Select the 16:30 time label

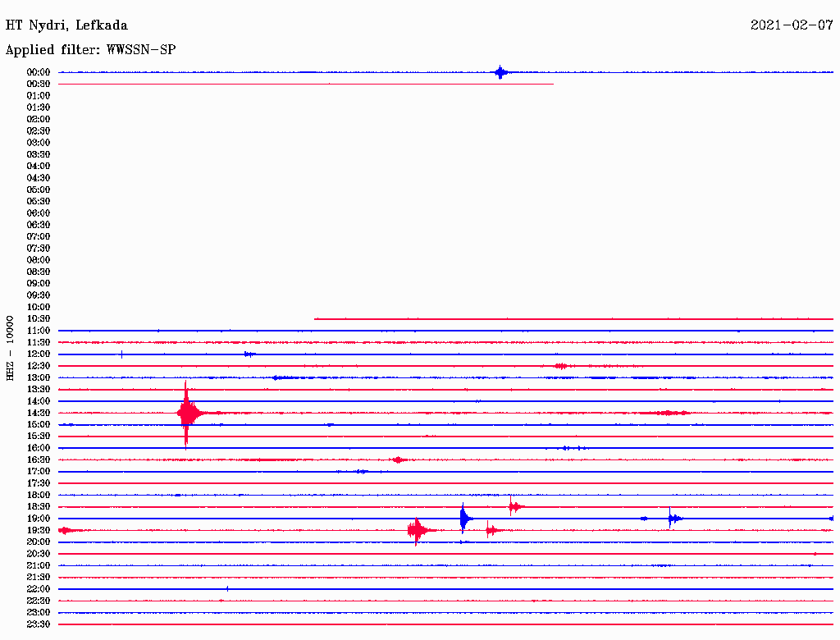(39, 460)
